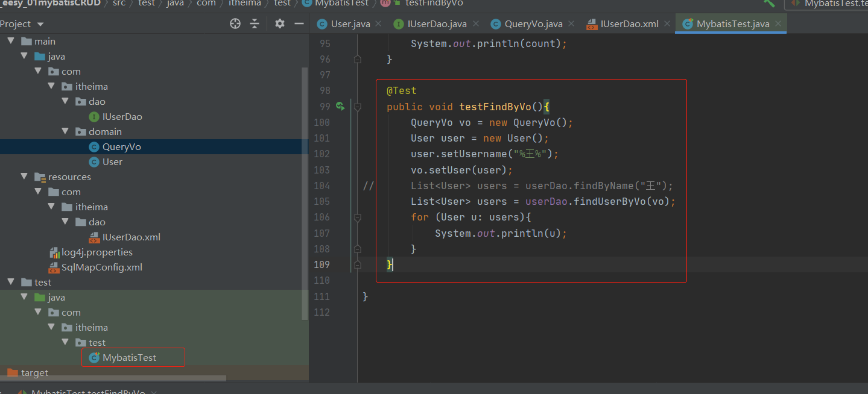Click the Collapse All icon in Project panel
This screenshot has height=394, width=868.
255,23
